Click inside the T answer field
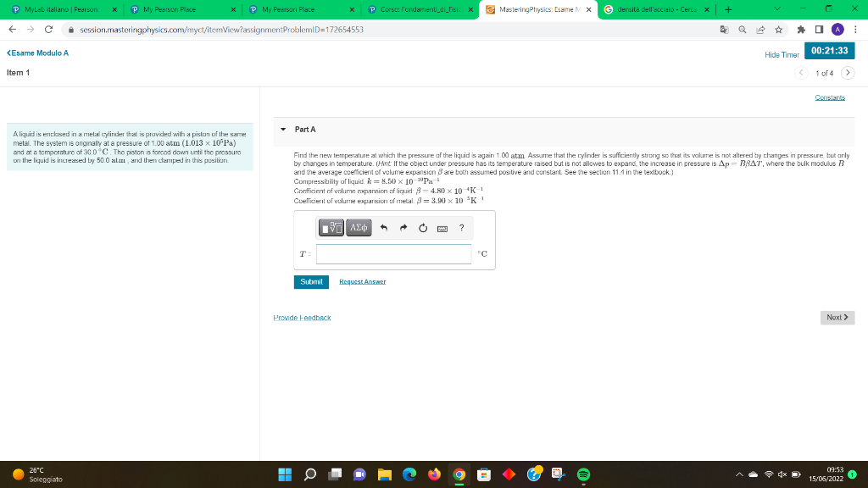Screen dimensions: 868x488 [x=392, y=252]
